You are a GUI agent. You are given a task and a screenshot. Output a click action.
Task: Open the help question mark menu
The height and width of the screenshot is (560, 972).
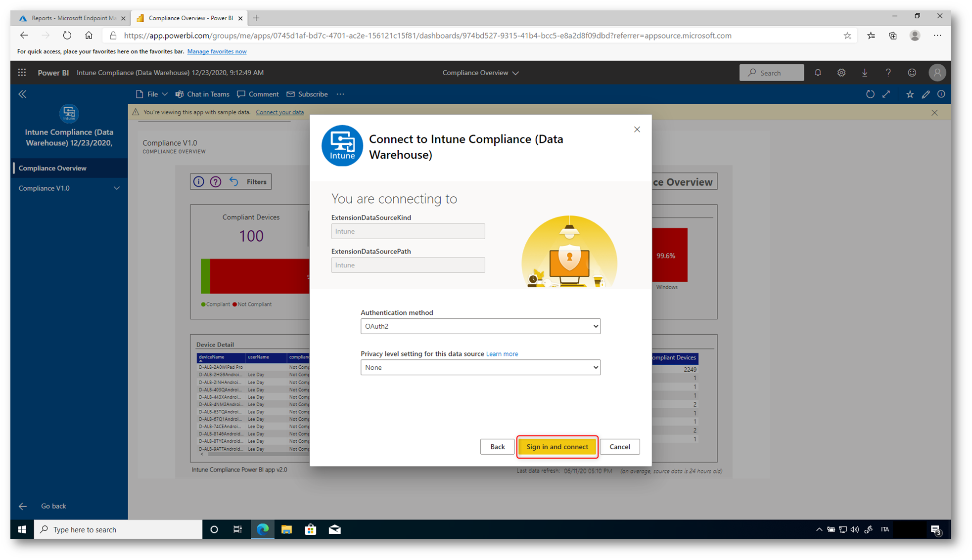coord(888,73)
